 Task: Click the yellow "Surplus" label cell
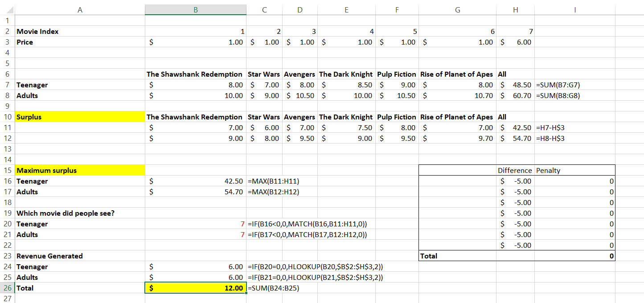[80, 117]
